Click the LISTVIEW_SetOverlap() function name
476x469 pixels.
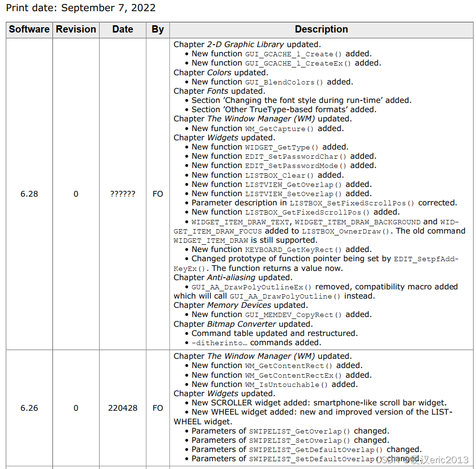click(x=293, y=194)
